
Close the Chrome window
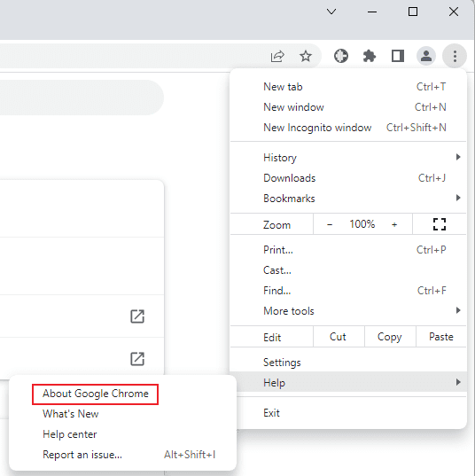click(x=454, y=12)
